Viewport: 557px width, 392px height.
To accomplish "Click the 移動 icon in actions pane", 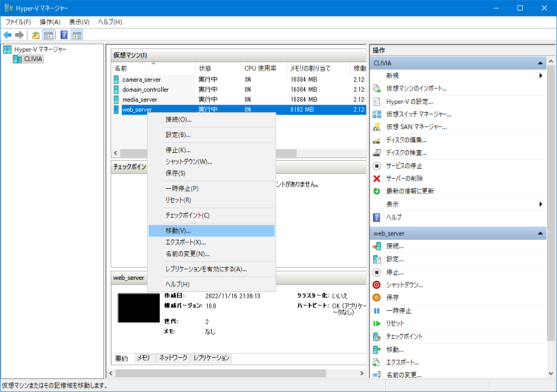I will pos(377,350).
